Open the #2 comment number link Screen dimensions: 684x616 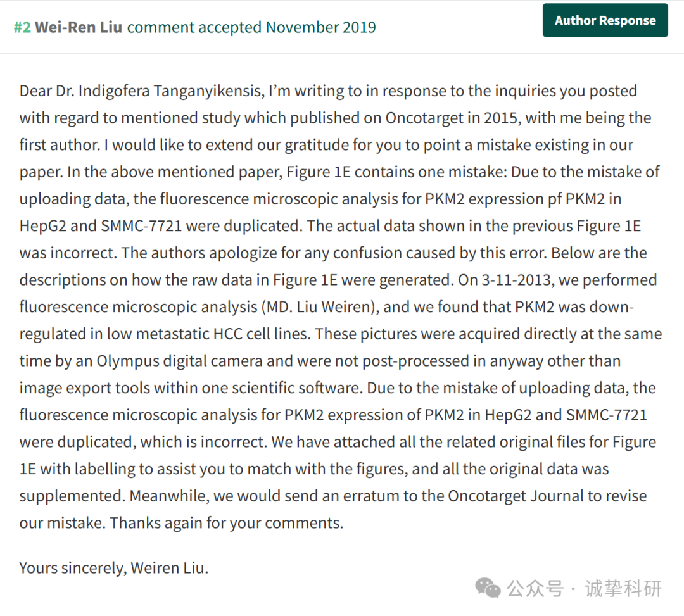click(x=22, y=27)
